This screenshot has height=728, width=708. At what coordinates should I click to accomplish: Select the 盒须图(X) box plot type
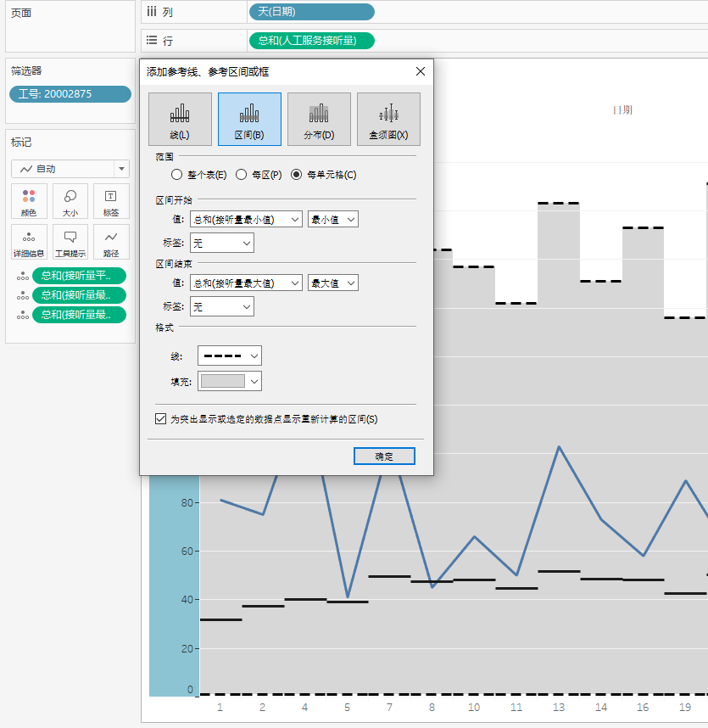tap(389, 120)
